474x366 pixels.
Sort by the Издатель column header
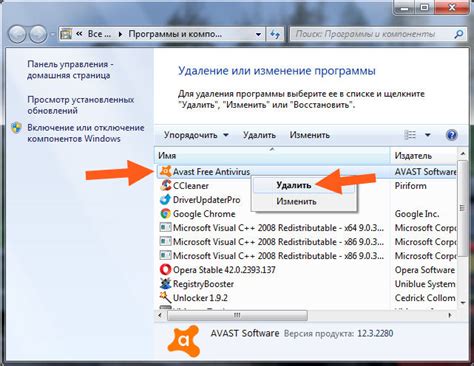[424, 155]
